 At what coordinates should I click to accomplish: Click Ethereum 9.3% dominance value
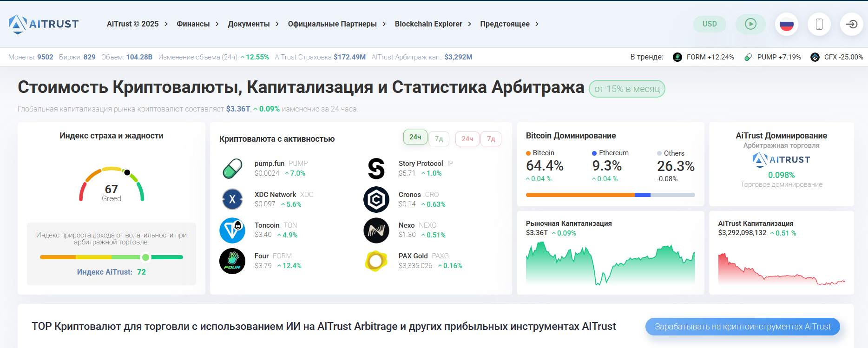coord(607,166)
